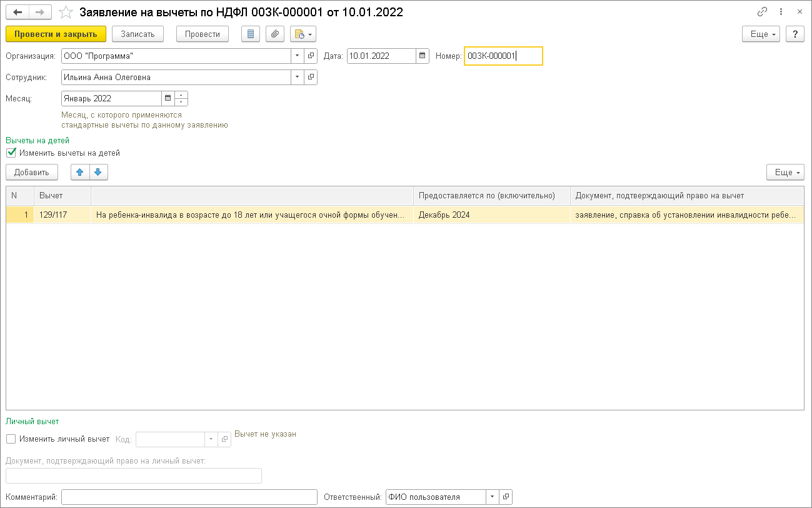Click the Ответственный field
Screen dimensions: 812x508
(436, 497)
